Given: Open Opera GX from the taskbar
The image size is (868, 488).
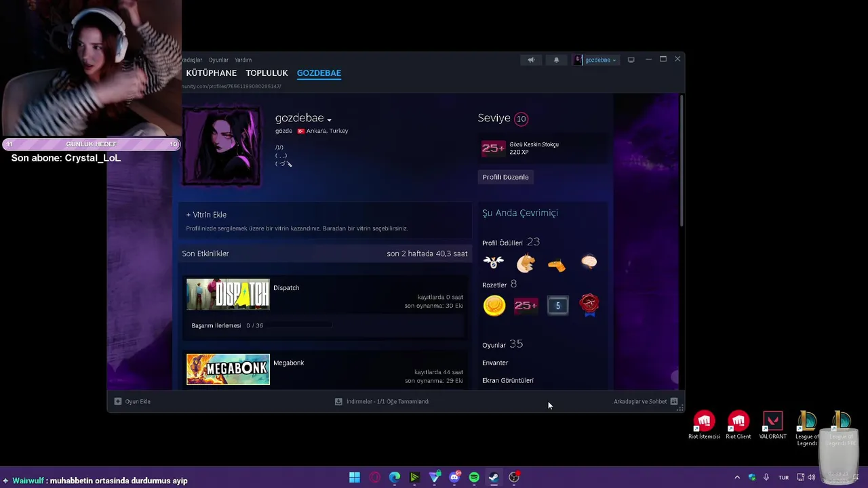Looking at the screenshot, I should click(x=375, y=477).
